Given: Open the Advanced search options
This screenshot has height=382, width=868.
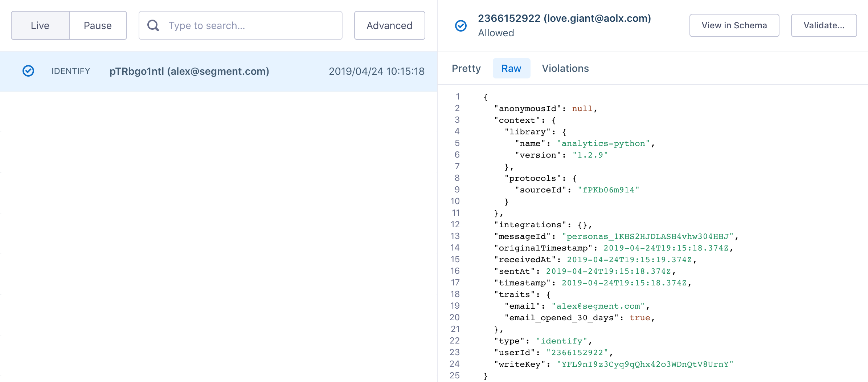Looking at the screenshot, I should [x=389, y=25].
